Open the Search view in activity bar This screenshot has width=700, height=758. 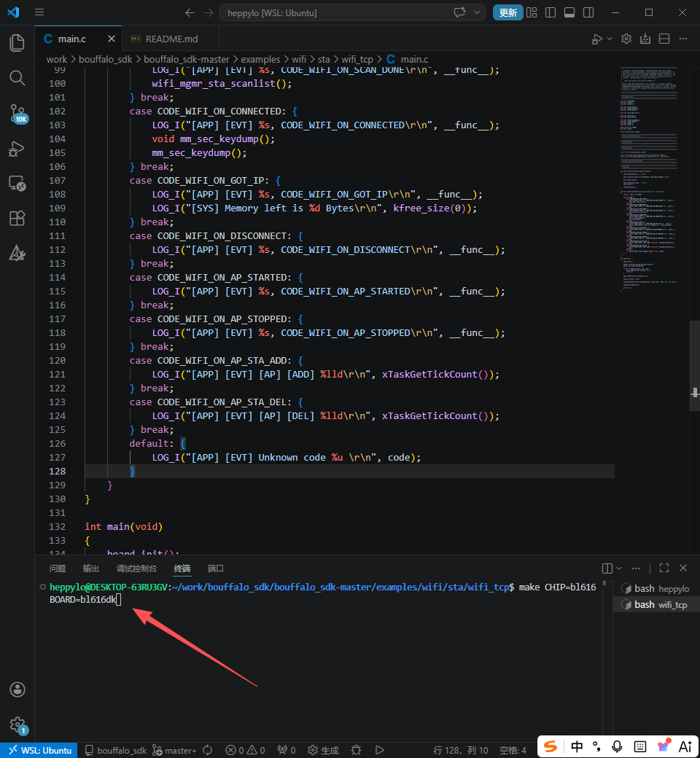(17, 78)
